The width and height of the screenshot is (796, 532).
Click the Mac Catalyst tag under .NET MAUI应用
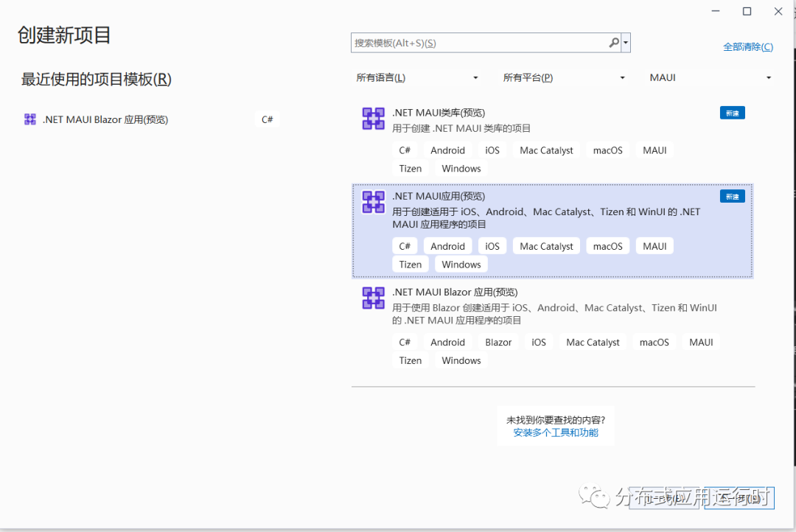pos(546,246)
